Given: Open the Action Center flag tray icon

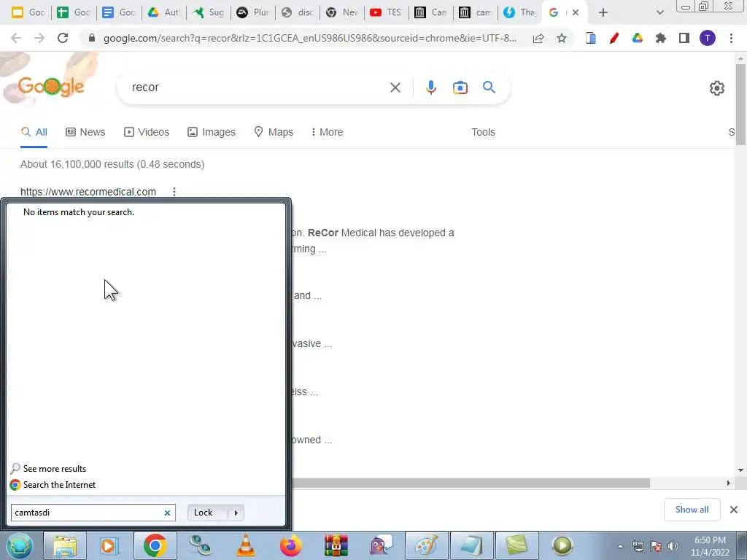Looking at the screenshot, I should pyautogui.click(x=656, y=546).
